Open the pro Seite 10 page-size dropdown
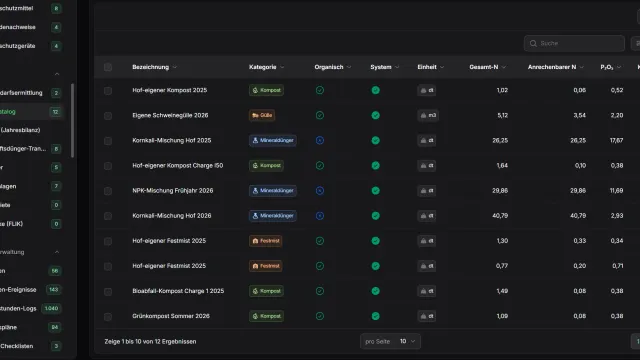The image size is (640, 360). 390,341
